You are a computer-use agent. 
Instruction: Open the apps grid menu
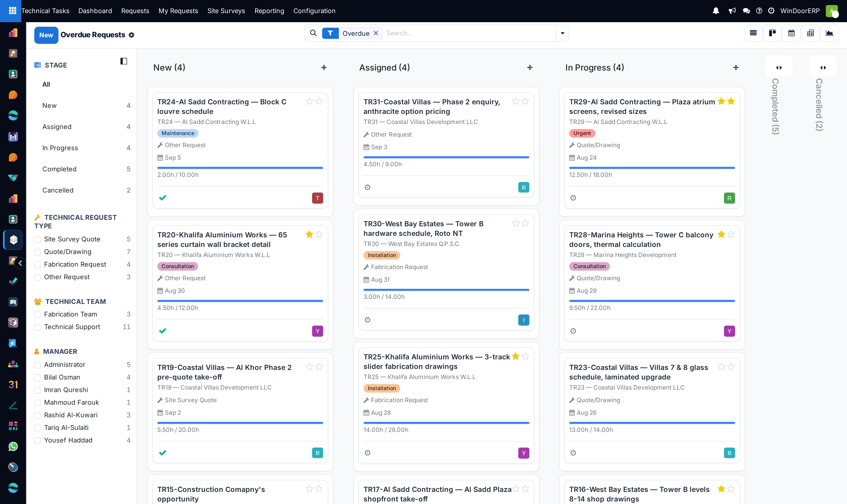[x=12, y=11]
